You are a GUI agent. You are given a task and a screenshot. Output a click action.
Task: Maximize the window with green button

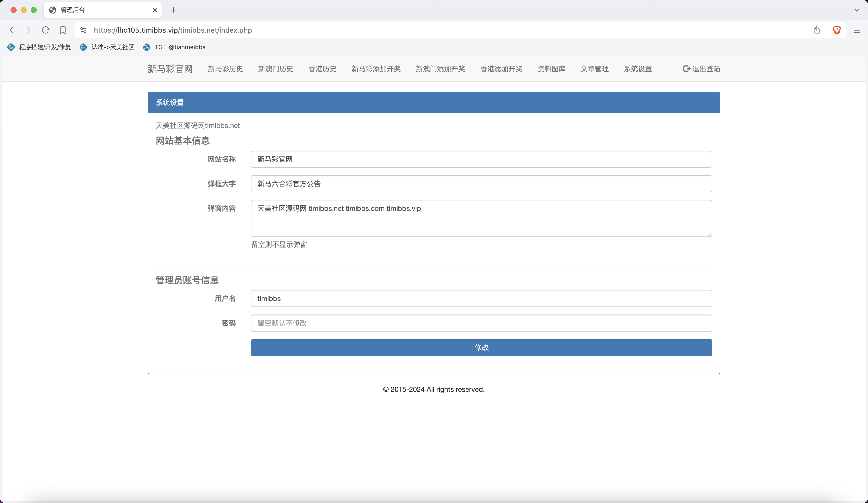click(33, 10)
